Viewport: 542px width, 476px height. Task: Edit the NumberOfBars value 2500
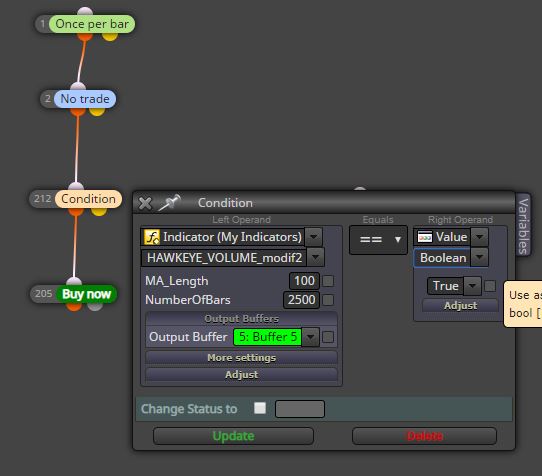pyautogui.click(x=301, y=300)
